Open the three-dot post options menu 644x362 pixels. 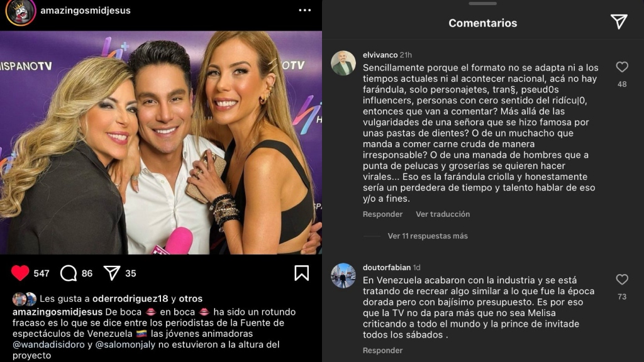click(305, 10)
